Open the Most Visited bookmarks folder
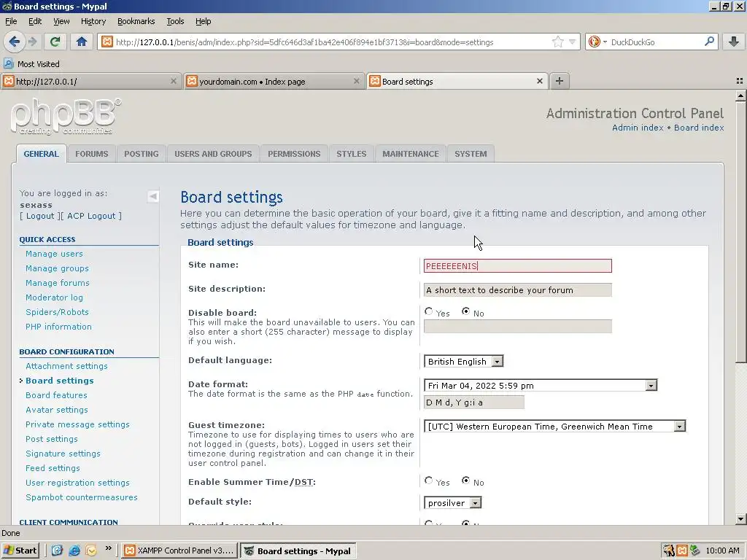Screen dimensions: 747x560 point(31,64)
